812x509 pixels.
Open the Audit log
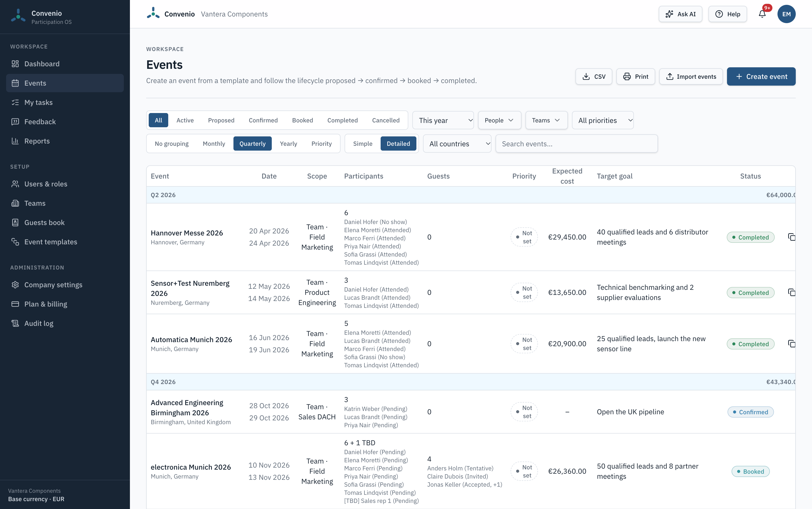65,323
